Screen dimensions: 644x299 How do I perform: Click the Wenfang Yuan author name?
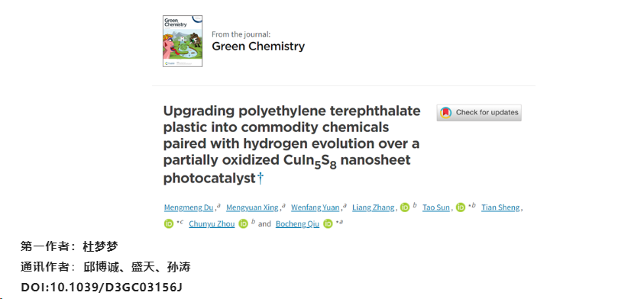(316, 207)
